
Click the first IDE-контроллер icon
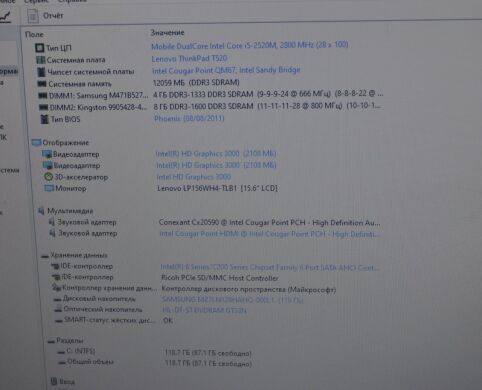(x=55, y=266)
